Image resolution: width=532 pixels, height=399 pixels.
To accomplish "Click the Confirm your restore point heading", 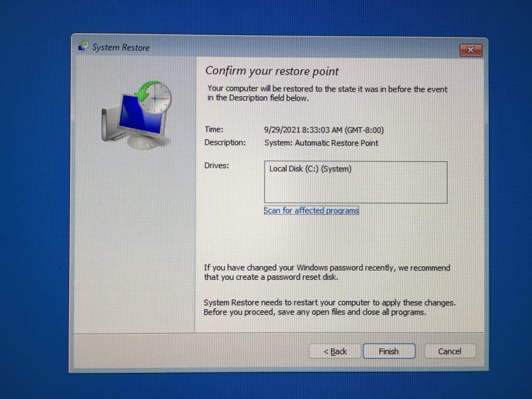I will pyautogui.click(x=272, y=71).
